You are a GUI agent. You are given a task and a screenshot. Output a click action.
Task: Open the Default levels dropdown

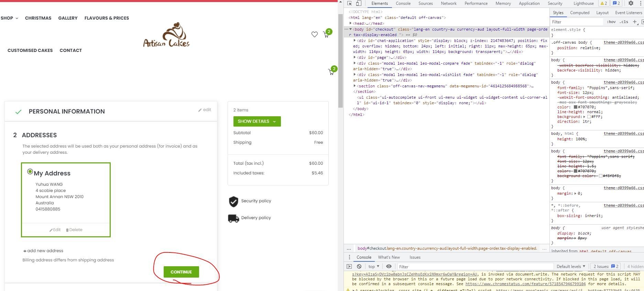[x=571, y=266]
